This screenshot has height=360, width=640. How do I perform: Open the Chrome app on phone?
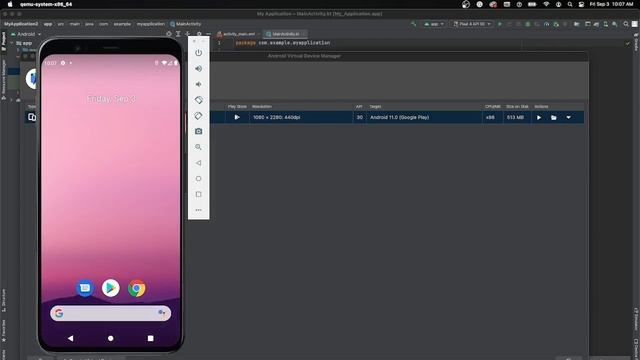137,288
